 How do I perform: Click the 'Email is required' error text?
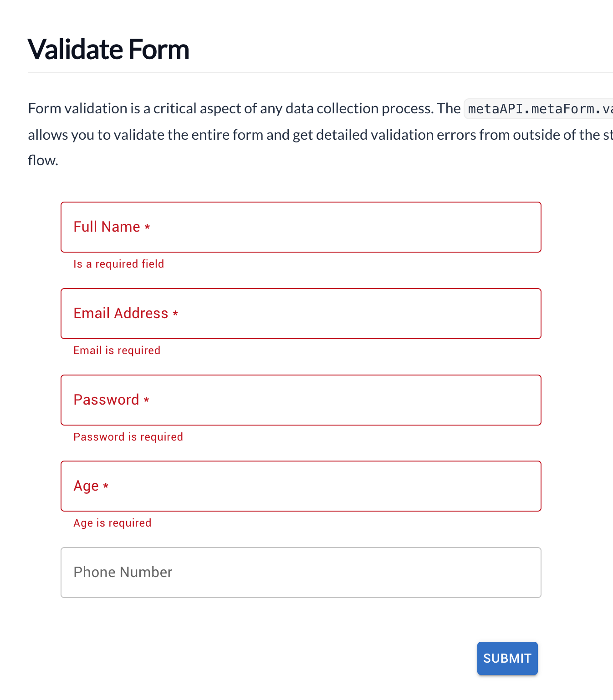(117, 350)
